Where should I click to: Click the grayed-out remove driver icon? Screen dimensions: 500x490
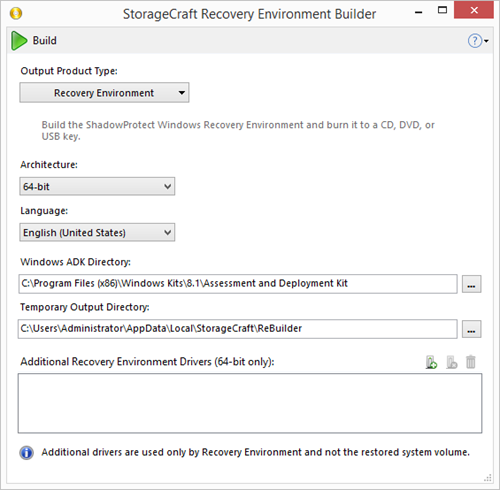click(451, 362)
